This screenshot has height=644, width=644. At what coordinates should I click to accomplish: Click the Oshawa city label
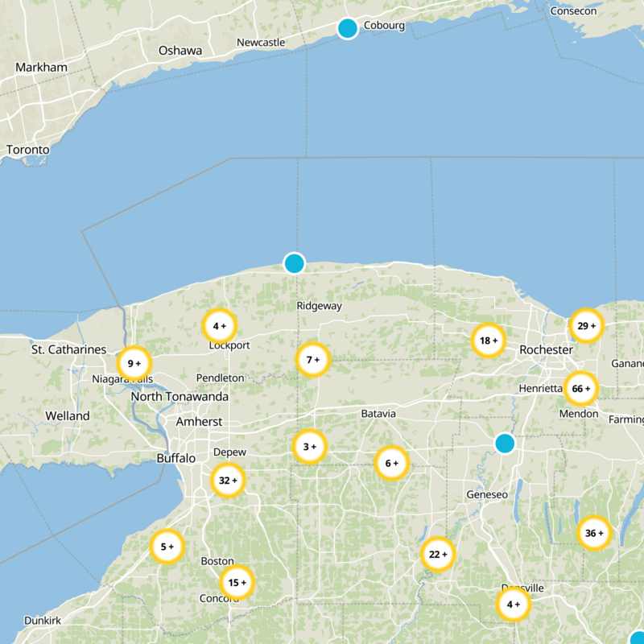tap(180, 51)
